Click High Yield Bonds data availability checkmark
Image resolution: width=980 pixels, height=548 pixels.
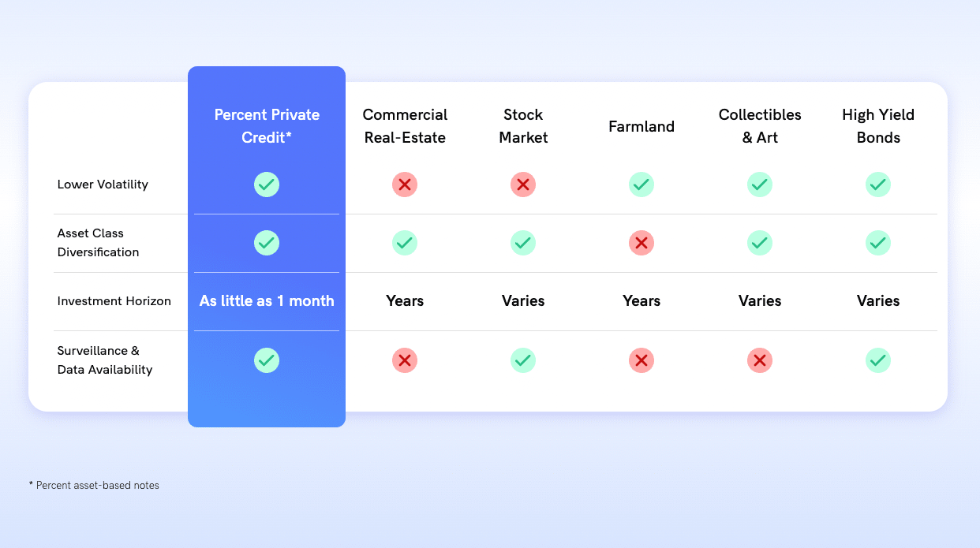pos(878,360)
